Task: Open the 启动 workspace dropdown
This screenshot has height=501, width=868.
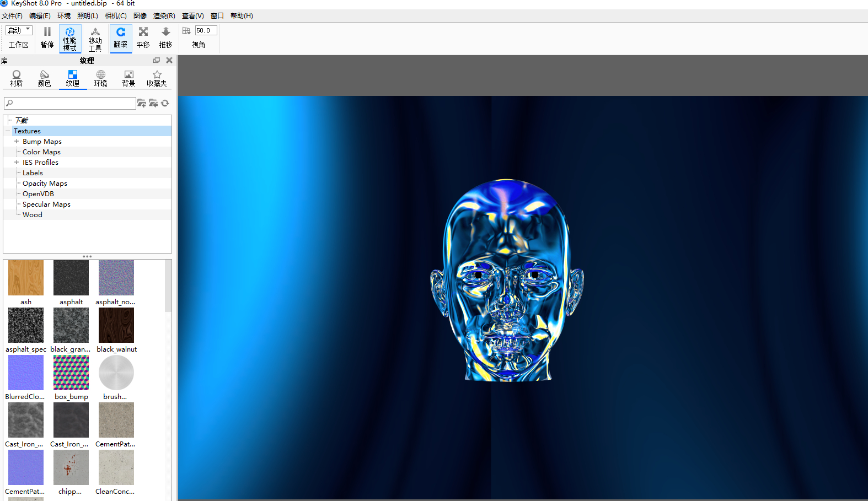Action: [x=19, y=30]
